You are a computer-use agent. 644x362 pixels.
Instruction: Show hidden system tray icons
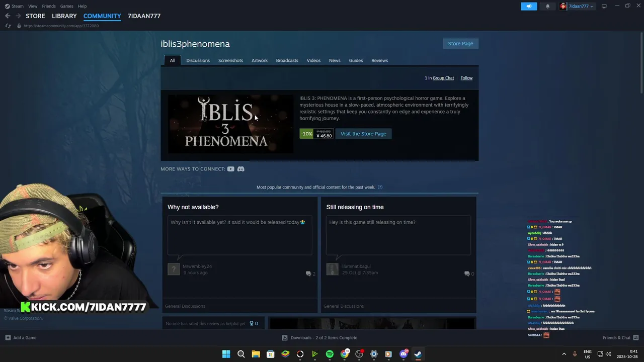pos(564,354)
